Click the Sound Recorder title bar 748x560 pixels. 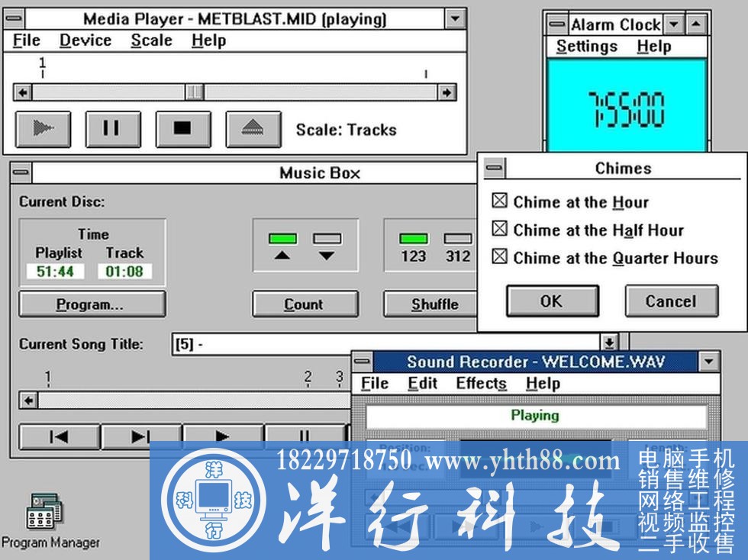(x=536, y=362)
